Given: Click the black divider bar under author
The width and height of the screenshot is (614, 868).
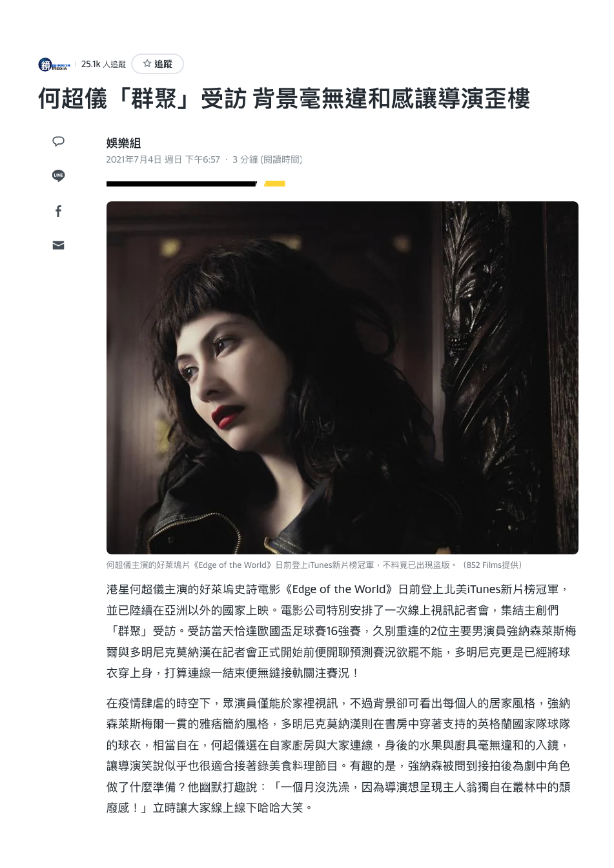Looking at the screenshot, I should click(x=181, y=184).
